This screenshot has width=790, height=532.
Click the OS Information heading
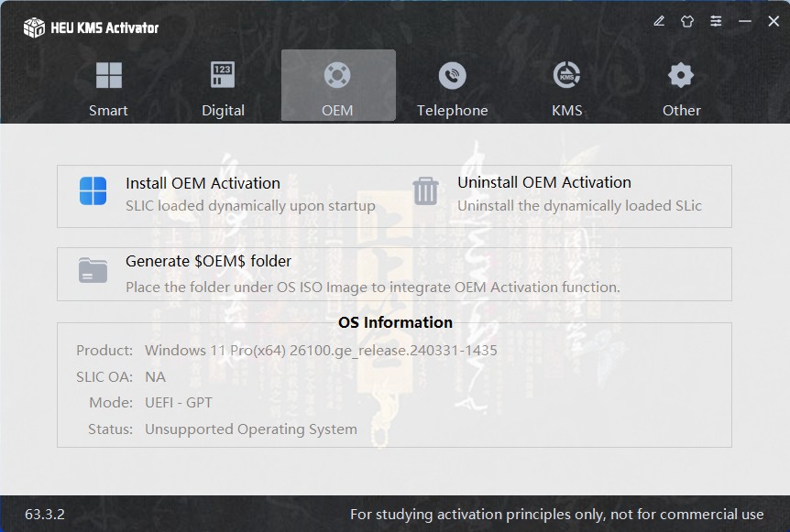click(395, 322)
